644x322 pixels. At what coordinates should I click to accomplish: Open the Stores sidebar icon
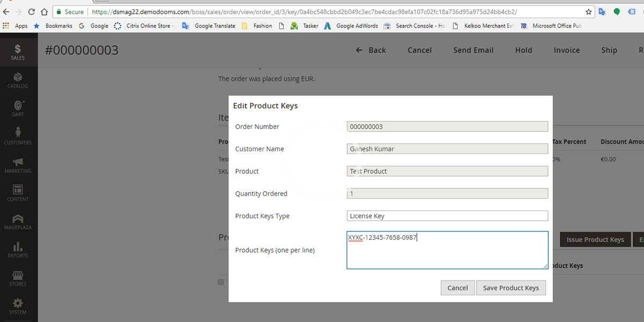(18, 278)
